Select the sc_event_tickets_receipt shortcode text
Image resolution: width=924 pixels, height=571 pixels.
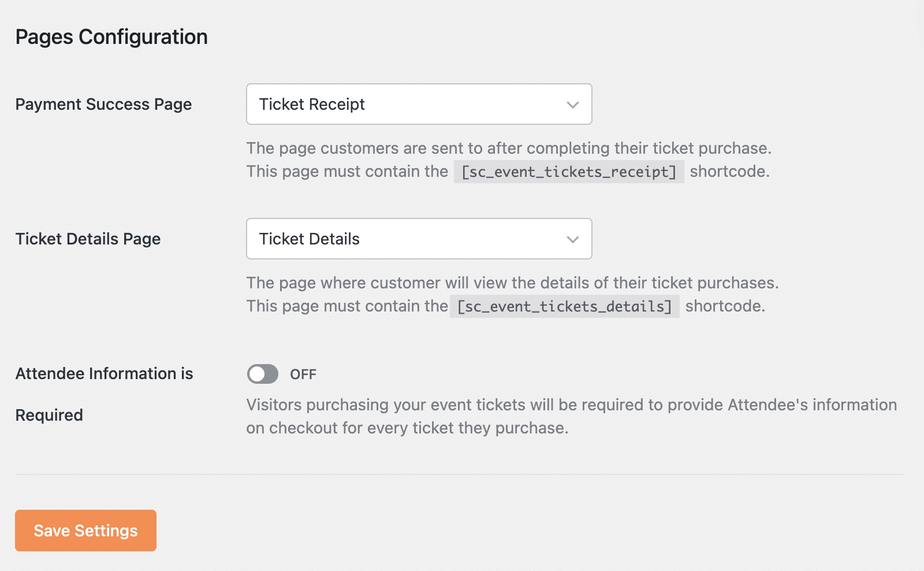(569, 171)
